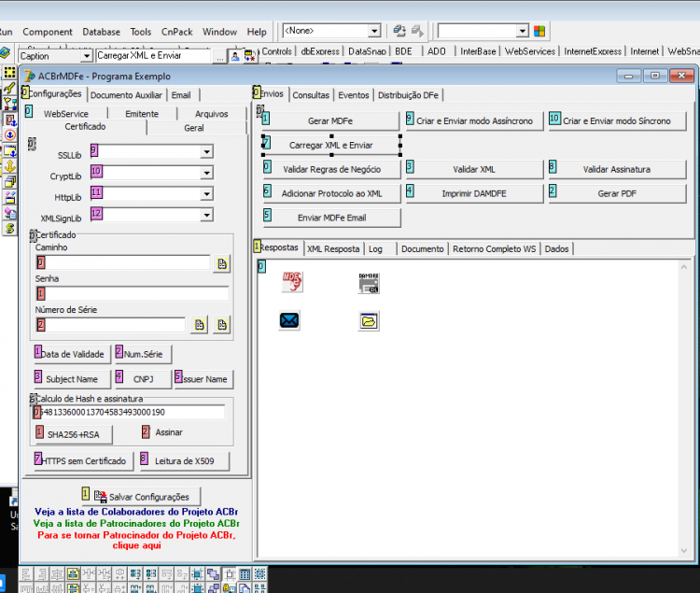Select the dbExpress palette tab
This screenshot has width=700, height=593.
pyautogui.click(x=320, y=51)
